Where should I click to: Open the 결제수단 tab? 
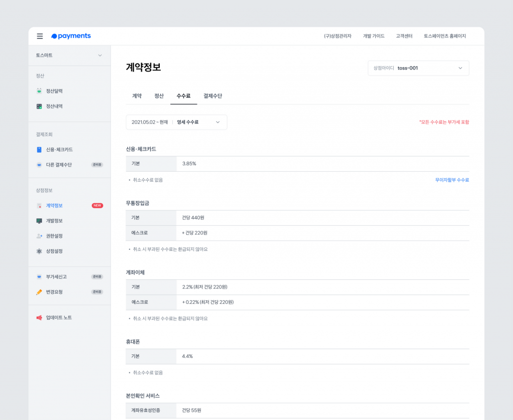tap(212, 96)
